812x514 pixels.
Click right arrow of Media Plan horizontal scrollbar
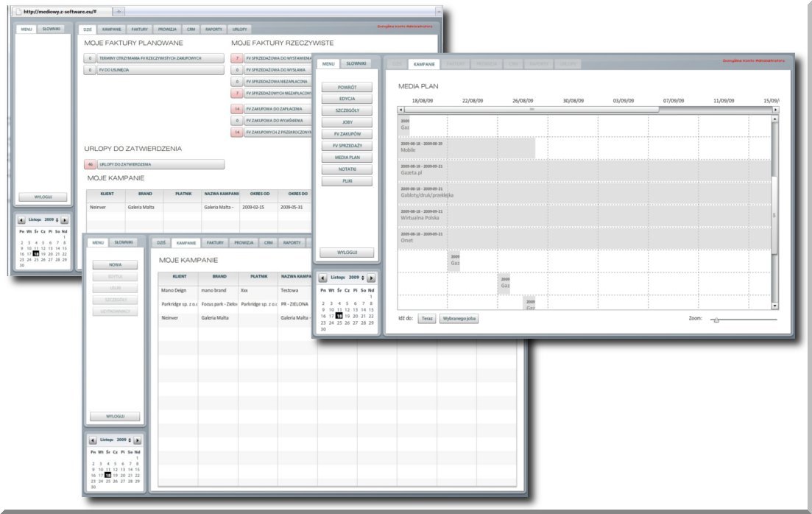coord(775,110)
